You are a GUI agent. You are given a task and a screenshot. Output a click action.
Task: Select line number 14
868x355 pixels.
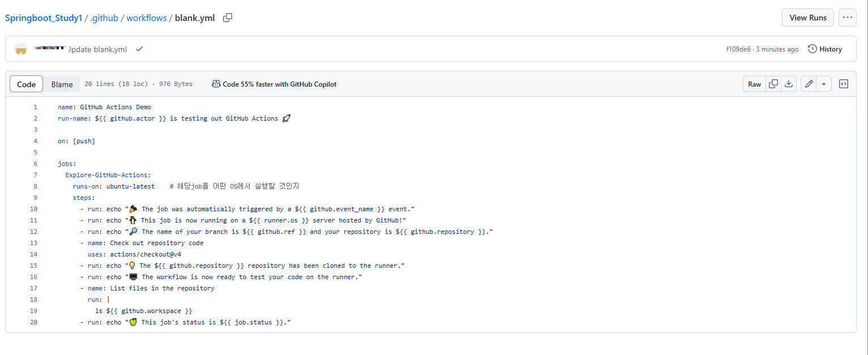point(33,254)
